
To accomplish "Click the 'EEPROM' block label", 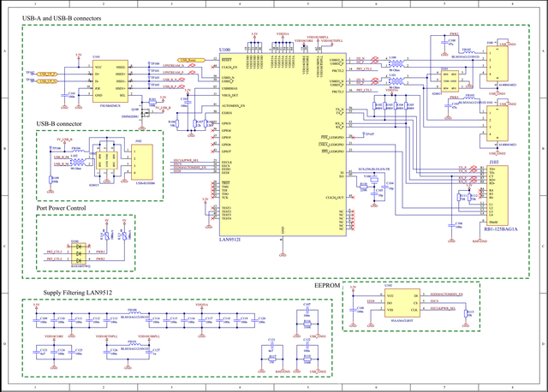I will tap(327, 285).
